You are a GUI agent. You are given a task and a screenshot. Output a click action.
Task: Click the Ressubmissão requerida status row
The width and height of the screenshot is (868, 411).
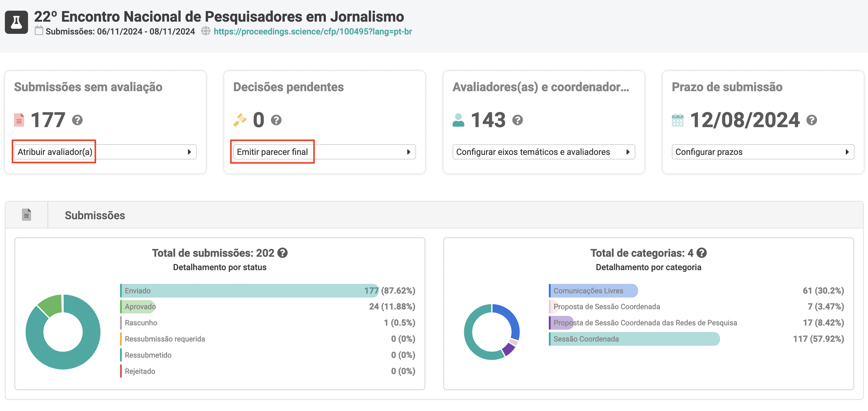(267, 339)
